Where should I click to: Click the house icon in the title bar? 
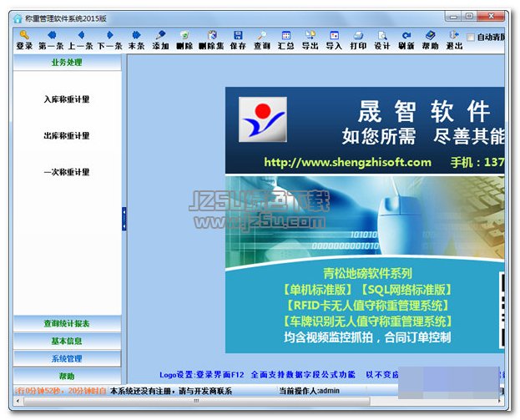(x=18, y=18)
